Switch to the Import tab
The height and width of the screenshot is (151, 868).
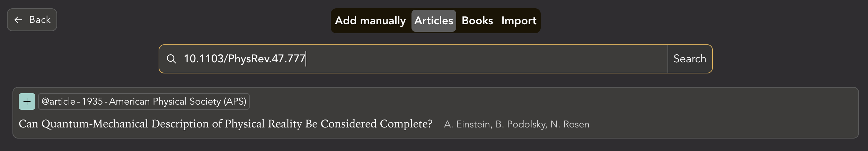[x=519, y=21]
